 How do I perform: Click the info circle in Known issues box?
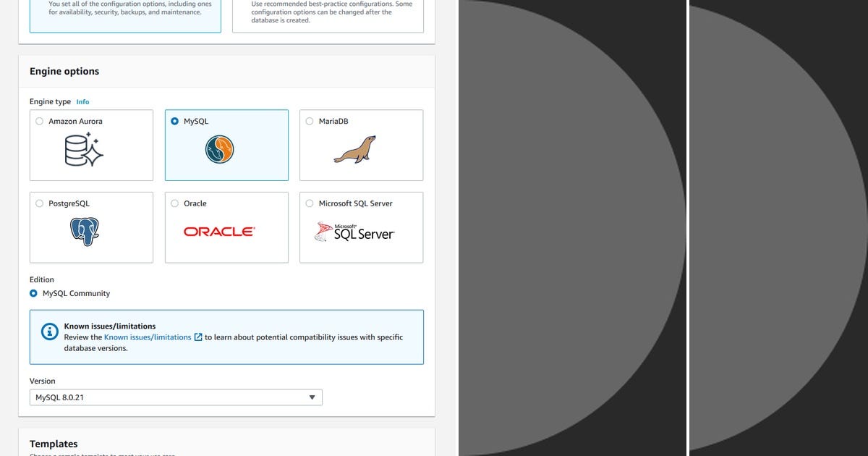tap(49, 332)
